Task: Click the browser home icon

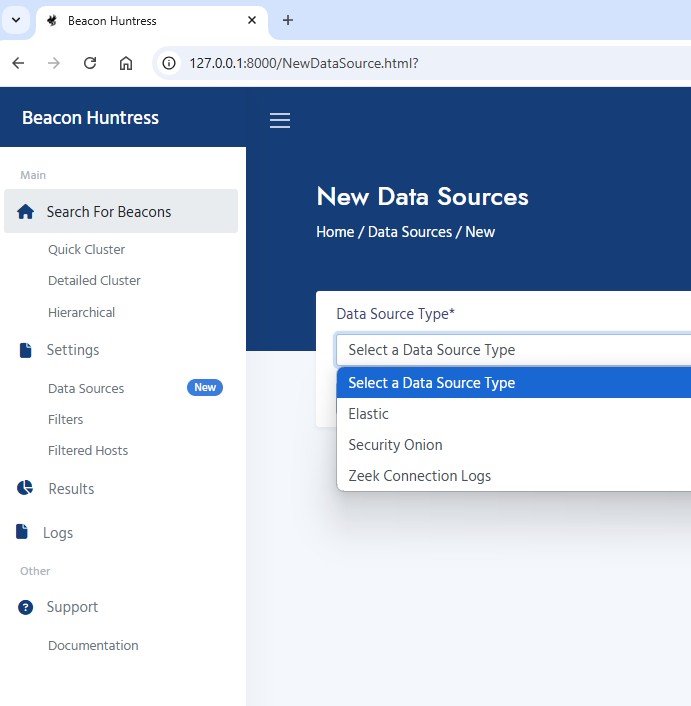Action: [126, 63]
